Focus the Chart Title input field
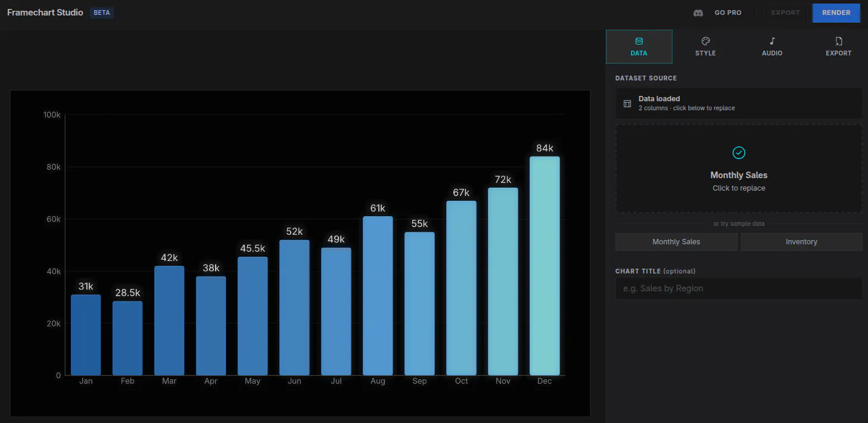 (739, 288)
